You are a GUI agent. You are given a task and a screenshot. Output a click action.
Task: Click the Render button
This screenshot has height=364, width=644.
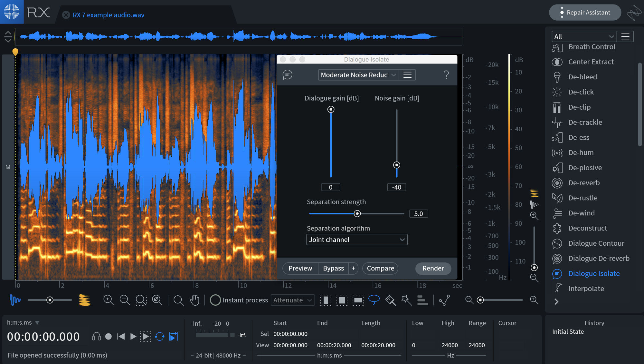point(433,269)
